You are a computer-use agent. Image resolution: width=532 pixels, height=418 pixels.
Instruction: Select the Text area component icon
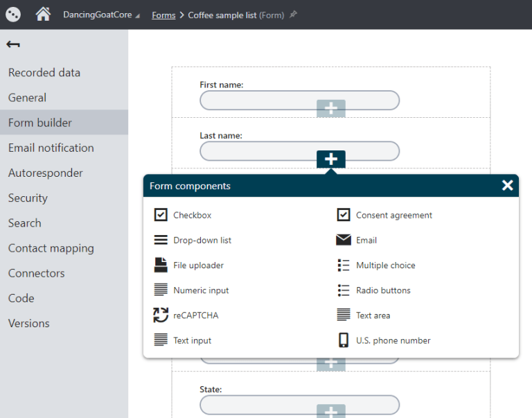click(344, 315)
